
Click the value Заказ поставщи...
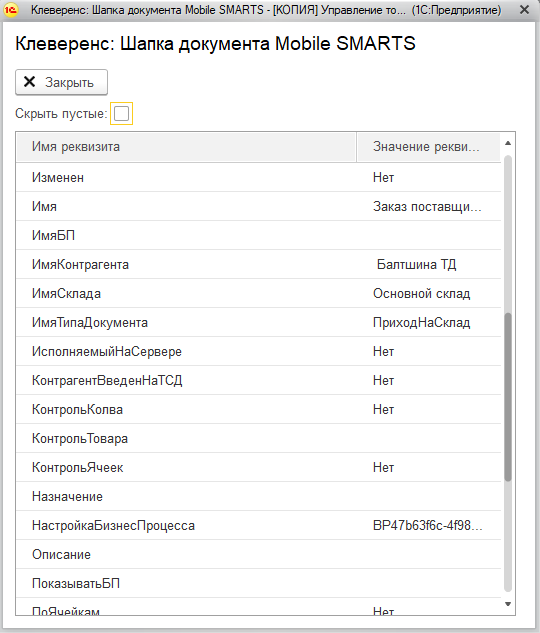pyautogui.click(x=427, y=207)
